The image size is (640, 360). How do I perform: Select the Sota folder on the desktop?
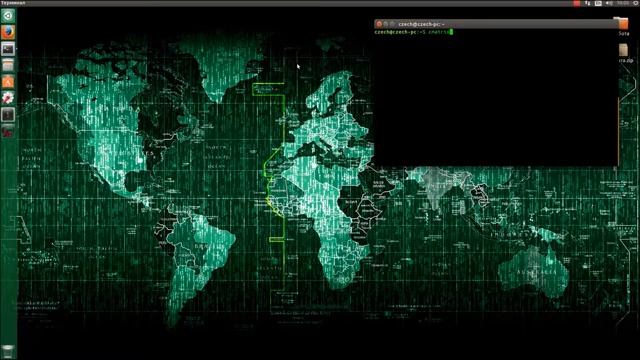(622, 26)
